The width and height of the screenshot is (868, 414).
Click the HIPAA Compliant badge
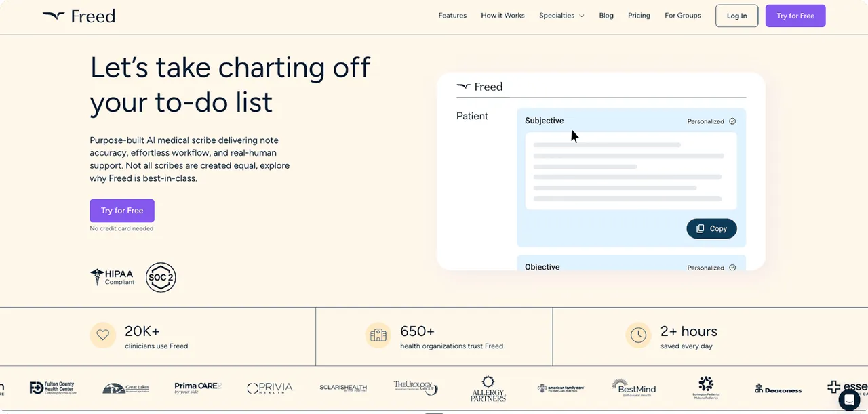tap(113, 276)
